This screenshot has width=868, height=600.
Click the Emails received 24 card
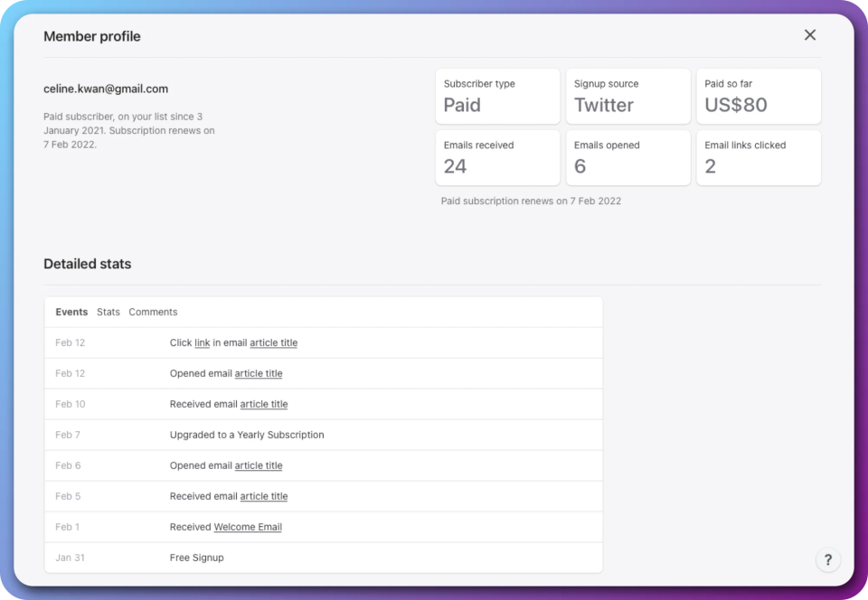coord(497,158)
